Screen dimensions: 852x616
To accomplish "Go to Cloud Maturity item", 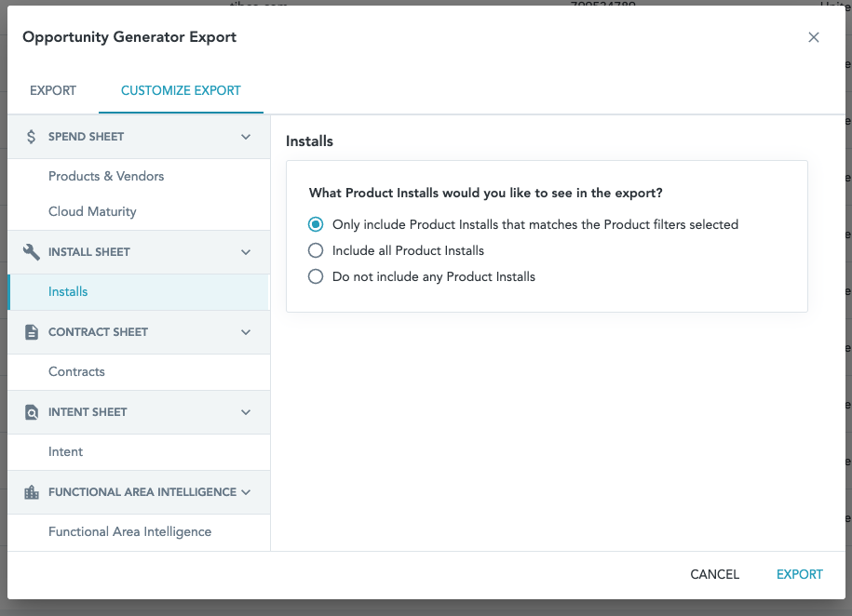I will click(92, 211).
